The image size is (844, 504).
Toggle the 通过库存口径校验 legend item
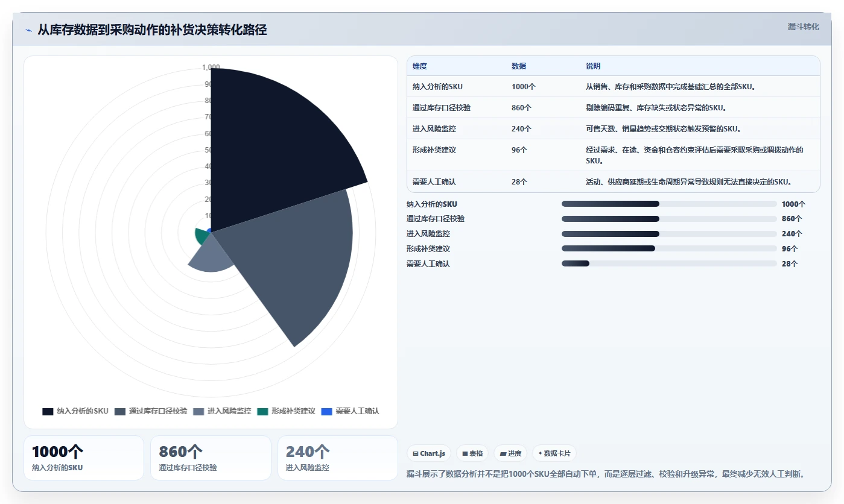pyautogui.click(x=151, y=411)
